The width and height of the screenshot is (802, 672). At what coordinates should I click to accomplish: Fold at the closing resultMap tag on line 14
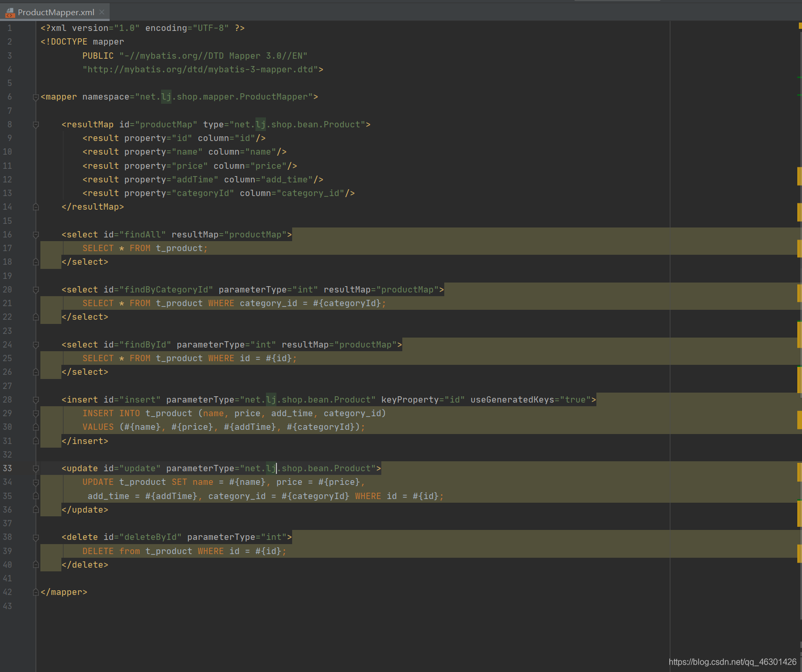click(x=36, y=207)
